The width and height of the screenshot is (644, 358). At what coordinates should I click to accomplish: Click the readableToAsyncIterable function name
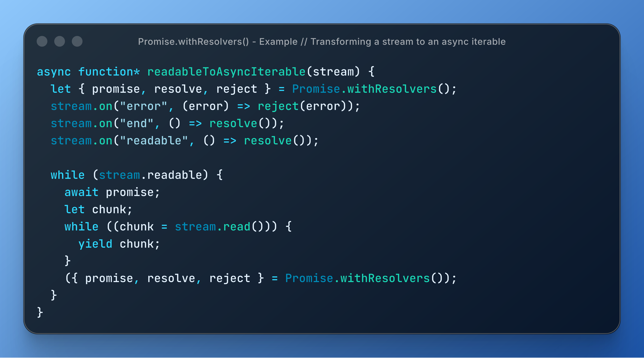tap(227, 72)
